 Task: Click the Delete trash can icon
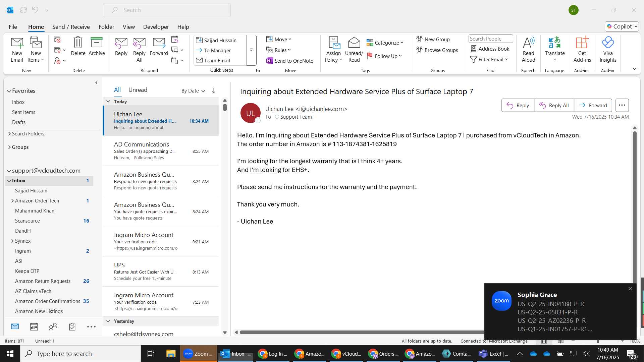coord(78,43)
